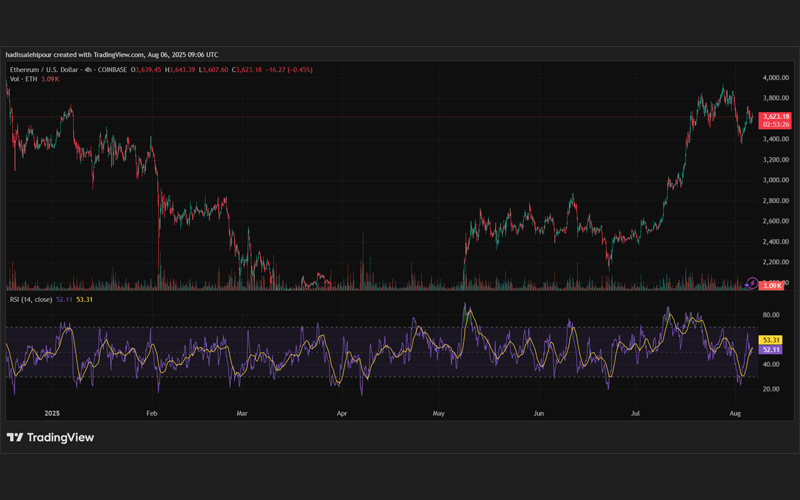800x500 pixels.
Task: Click the yellow 53.31 value in the RSI legend
Action: (x=84, y=299)
